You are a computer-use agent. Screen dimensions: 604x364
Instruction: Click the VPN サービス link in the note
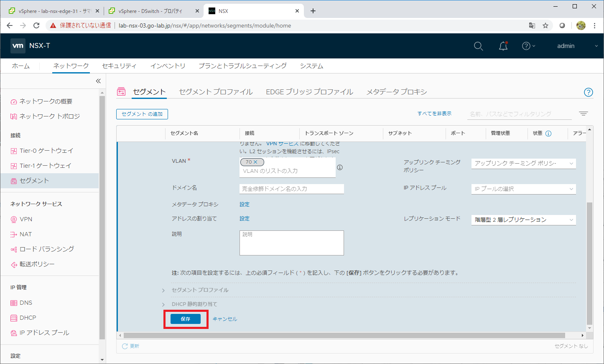click(x=282, y=144)
